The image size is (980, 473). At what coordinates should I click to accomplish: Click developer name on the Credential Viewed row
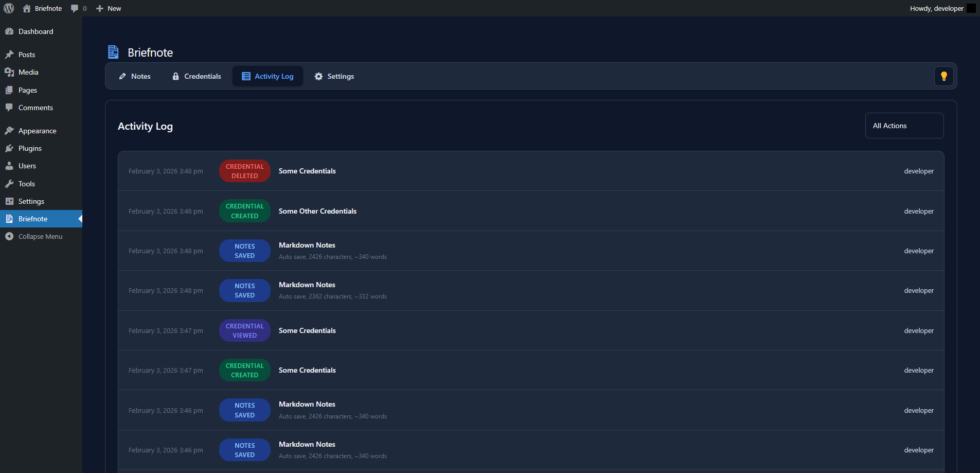click(x=919, y=331)
